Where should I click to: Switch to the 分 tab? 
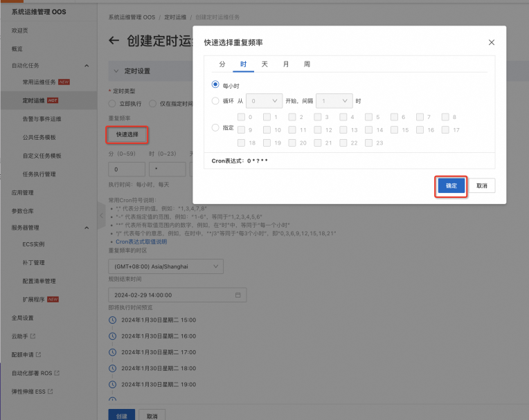[x=222, y=64]
